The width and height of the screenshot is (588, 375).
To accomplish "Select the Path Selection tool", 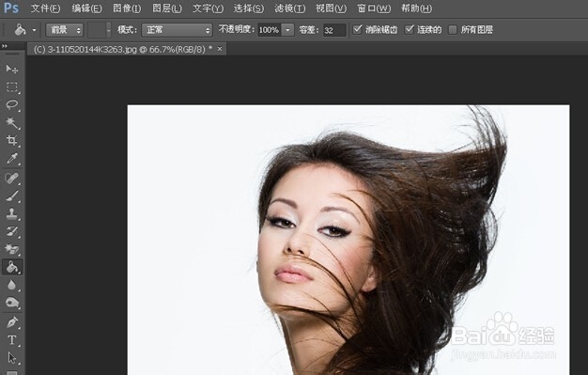I will [x=12, y=358].
